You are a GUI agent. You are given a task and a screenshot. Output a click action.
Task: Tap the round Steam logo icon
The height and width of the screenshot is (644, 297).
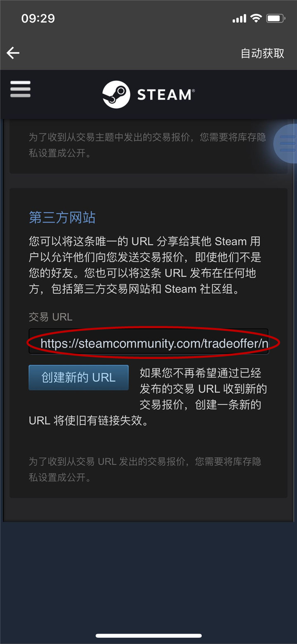tap(116, 94)
